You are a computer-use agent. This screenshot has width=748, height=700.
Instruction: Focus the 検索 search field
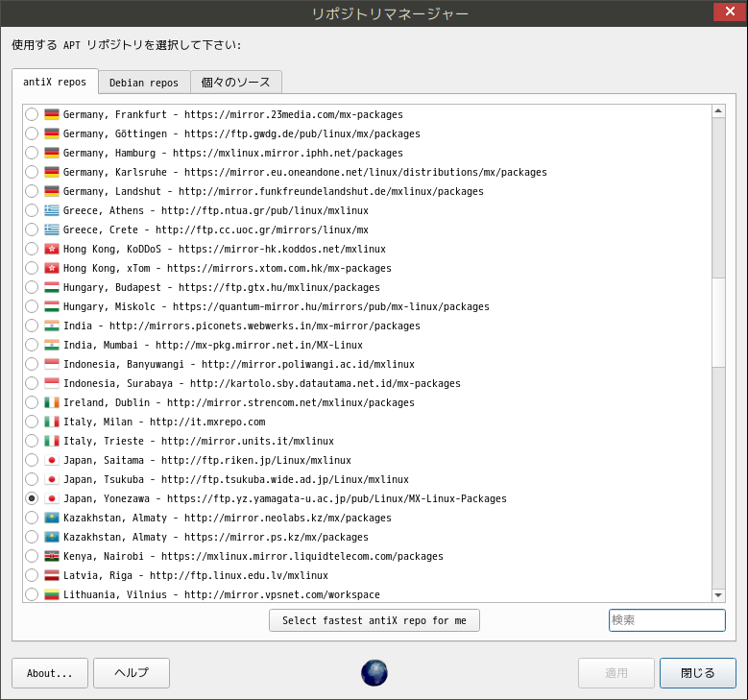pos(667,620)
